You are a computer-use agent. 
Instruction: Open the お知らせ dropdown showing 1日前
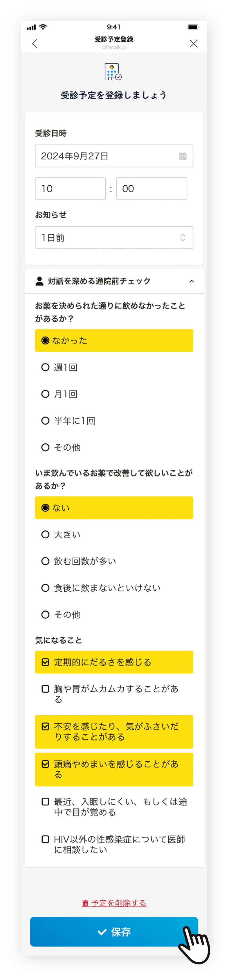pyautogui.click(x=114, y=238)
